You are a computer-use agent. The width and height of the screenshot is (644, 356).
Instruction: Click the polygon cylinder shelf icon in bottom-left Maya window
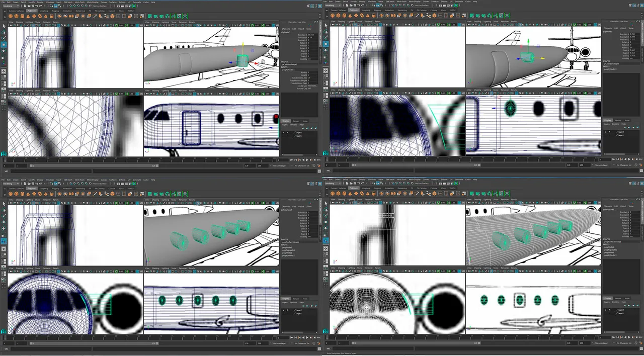tap(22, 194)
